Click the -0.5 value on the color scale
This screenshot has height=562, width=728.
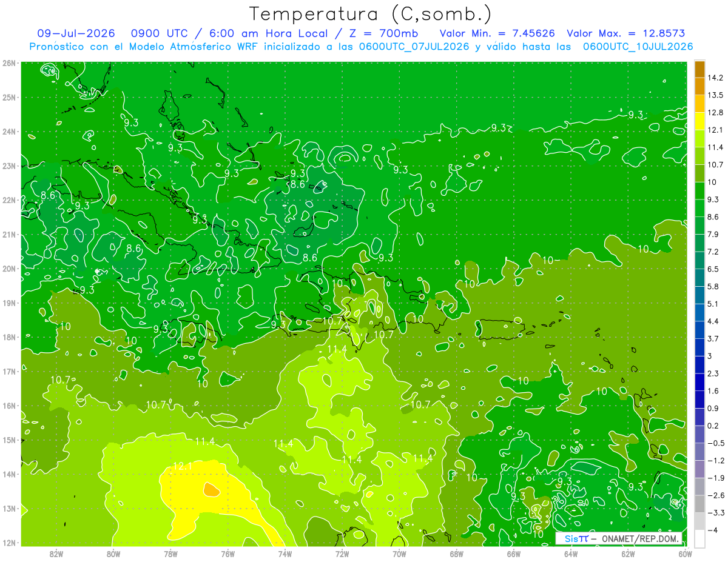[x=715, y=443]
